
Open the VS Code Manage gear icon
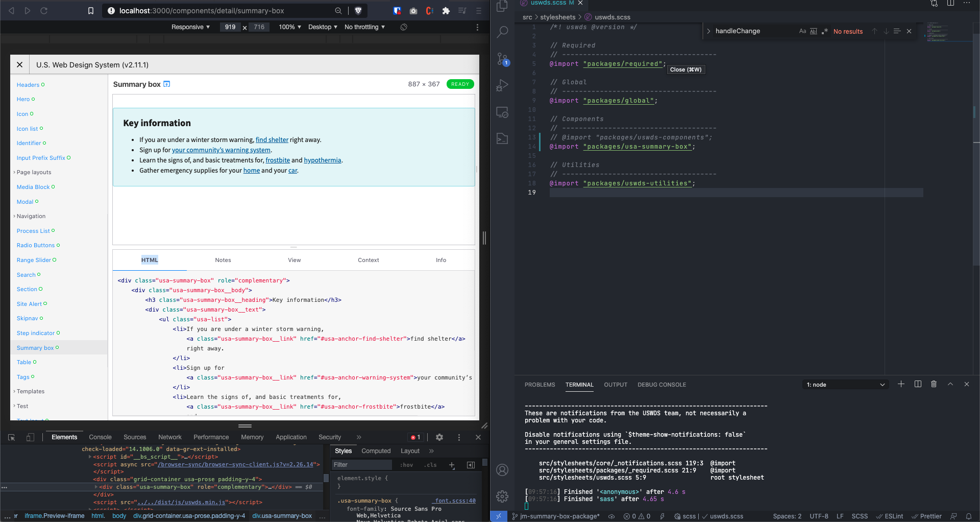(502, 496)
